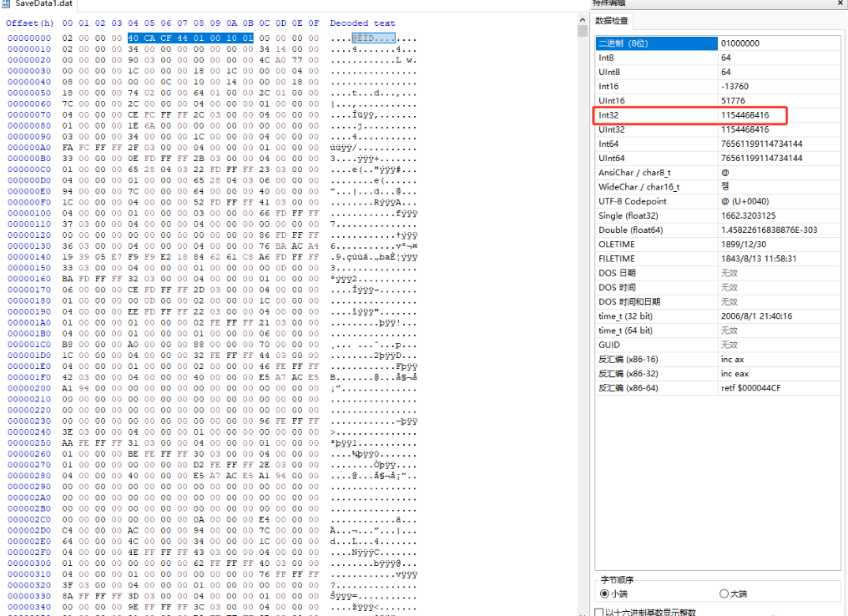Select the UTF-8 Codepoint row
The width and height of the screenshot is (848, 616).
pyautogui.click(x=718, y=201)
